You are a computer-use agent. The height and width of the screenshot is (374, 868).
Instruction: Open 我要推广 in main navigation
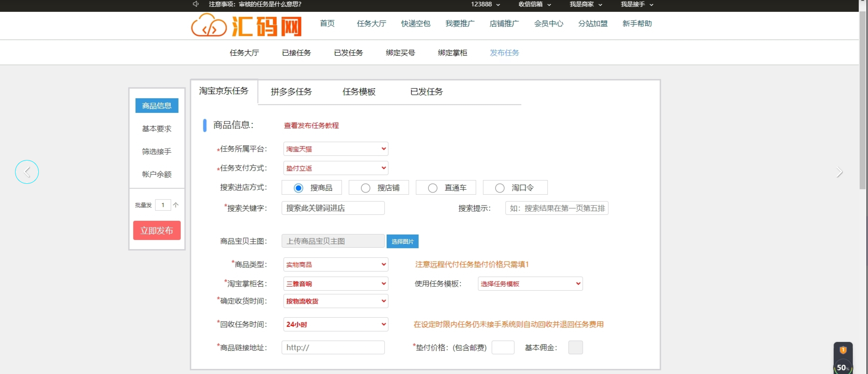(x=460, y=24)
